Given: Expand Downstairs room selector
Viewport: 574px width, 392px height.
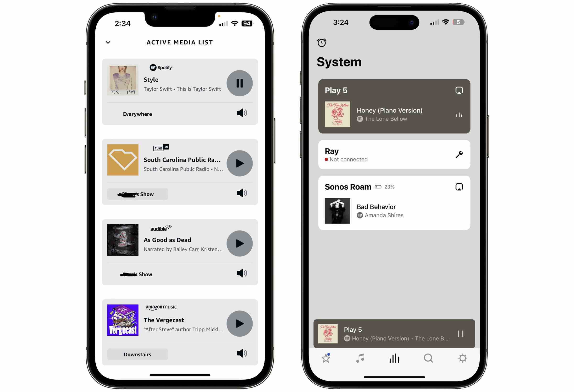Looking at the screenshot, I should coord(137,354).
